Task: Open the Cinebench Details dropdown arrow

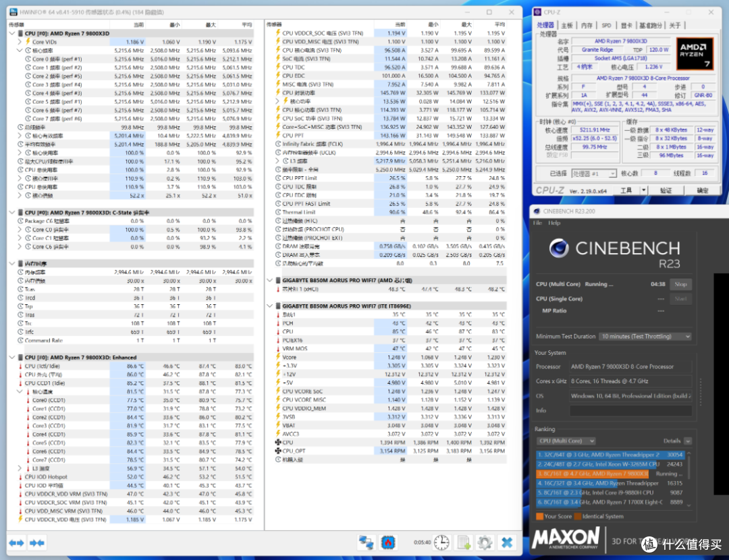Action: point(688,441)
